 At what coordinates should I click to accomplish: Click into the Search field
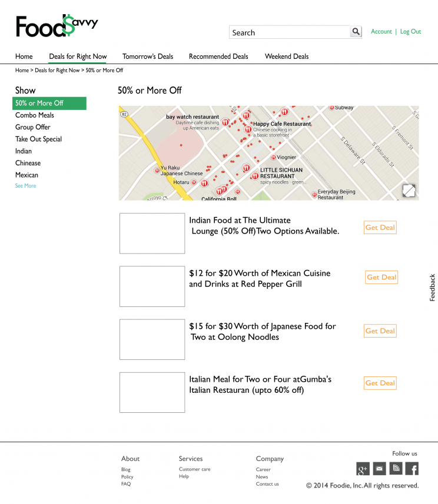pyautogui.click(x=290, y=32)
